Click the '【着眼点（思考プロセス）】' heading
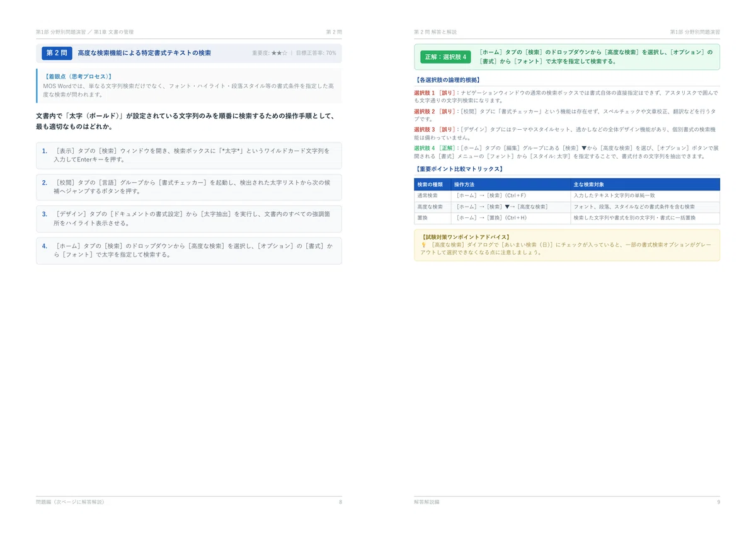This screenshot has width=756, height=535. [78, 76]
